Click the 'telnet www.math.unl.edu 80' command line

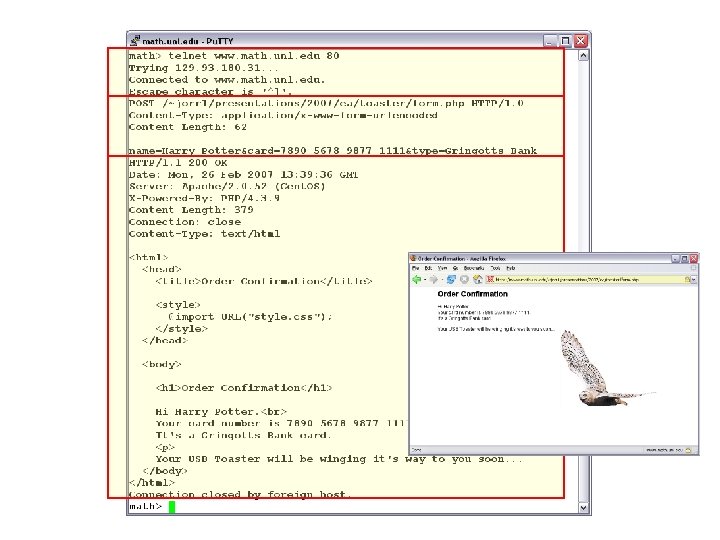(x=253, y=56)
